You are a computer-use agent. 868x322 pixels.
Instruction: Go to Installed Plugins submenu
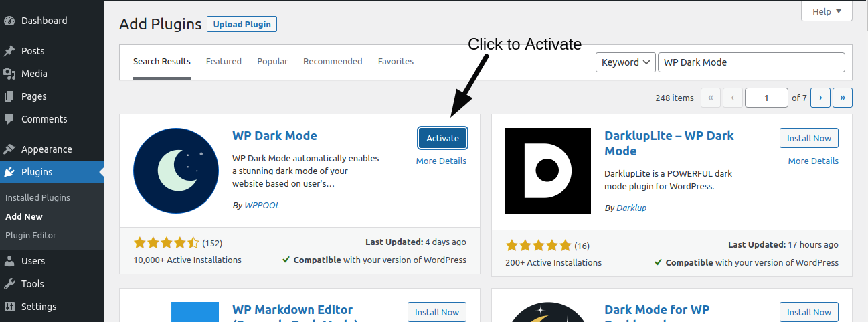(37, 197)
